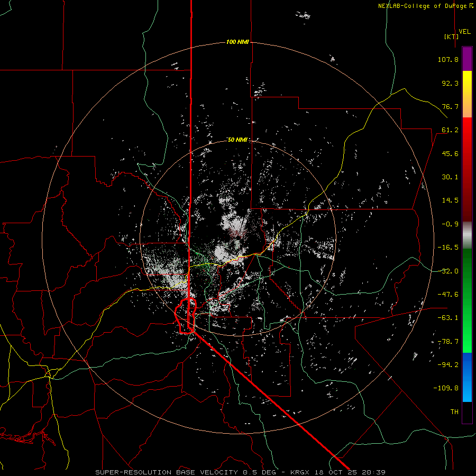The height and width of the screenshot is (476, 476).
Task: Select the -63.1 scale value
Action: tap(448, 318)
